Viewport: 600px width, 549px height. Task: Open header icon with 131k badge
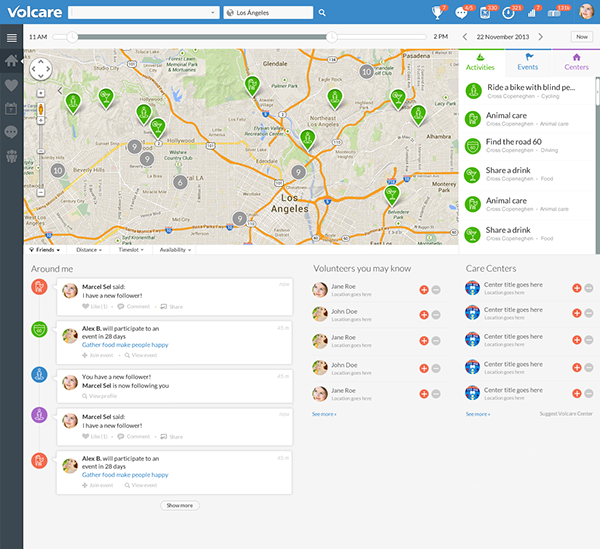[x=554, y=13]
